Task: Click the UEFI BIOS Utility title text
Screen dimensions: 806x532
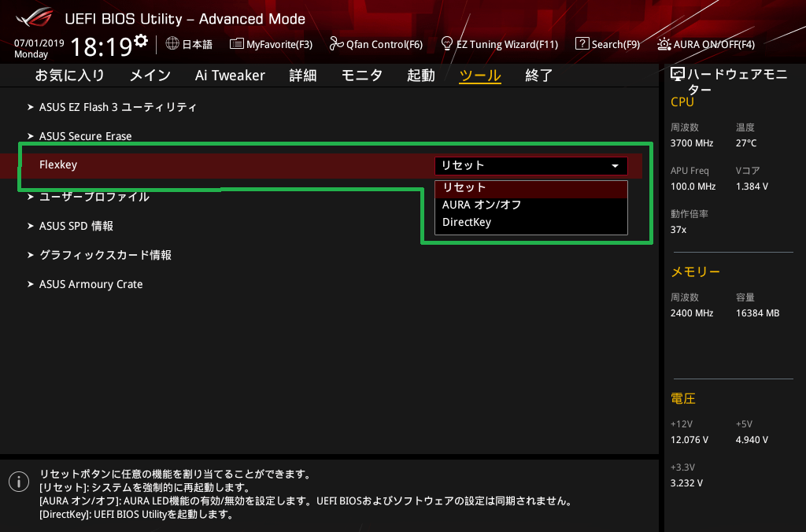Action: click(x=185, y=19)
